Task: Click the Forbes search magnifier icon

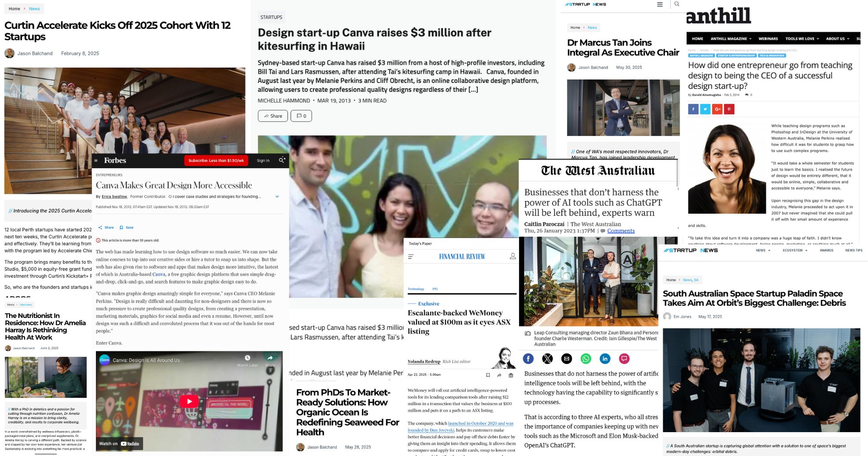Action: [282, 160]
